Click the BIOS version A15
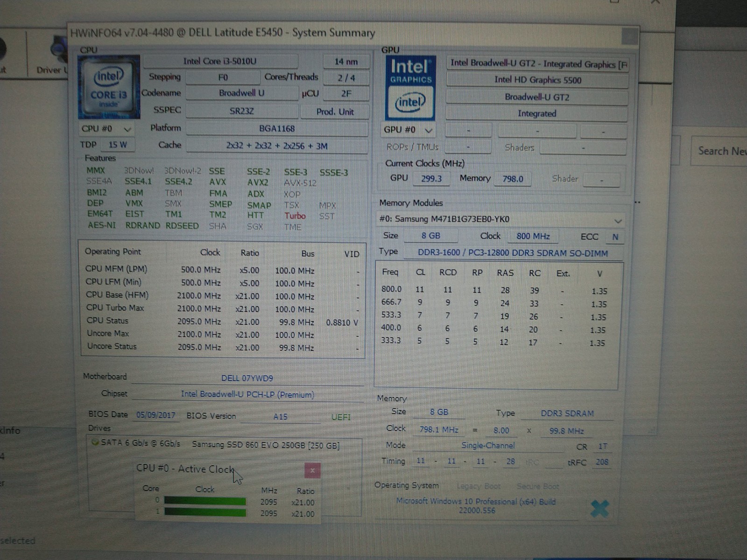Screen dimensions: 747x560 coord(280,417)
